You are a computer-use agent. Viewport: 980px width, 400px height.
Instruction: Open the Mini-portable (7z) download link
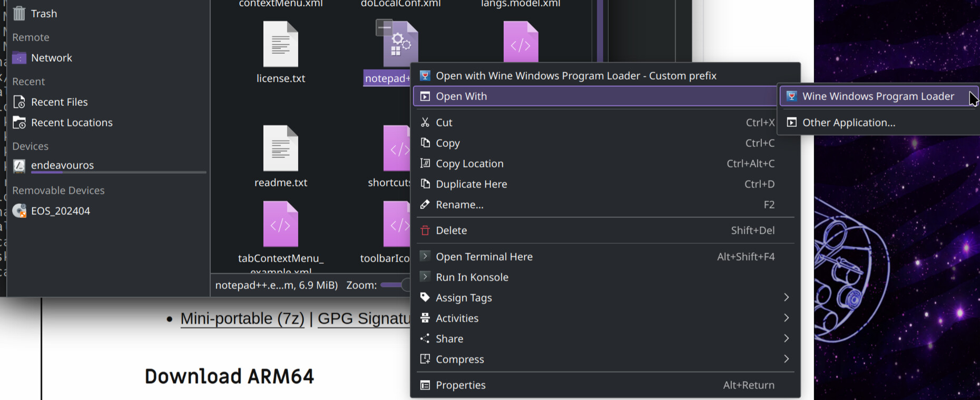point(242,319)
